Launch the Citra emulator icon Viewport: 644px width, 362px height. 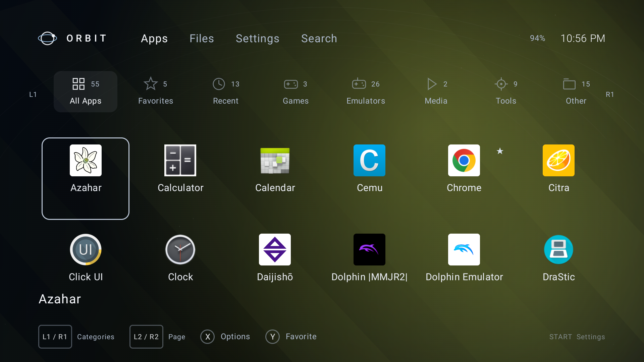558,161
